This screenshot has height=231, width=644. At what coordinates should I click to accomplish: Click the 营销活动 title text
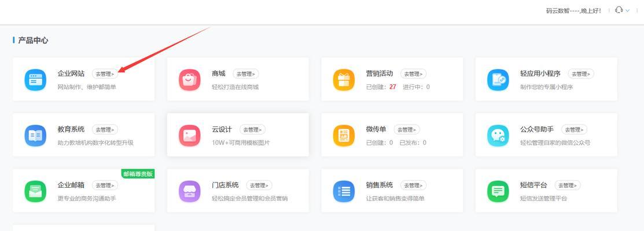click(380, 74)
